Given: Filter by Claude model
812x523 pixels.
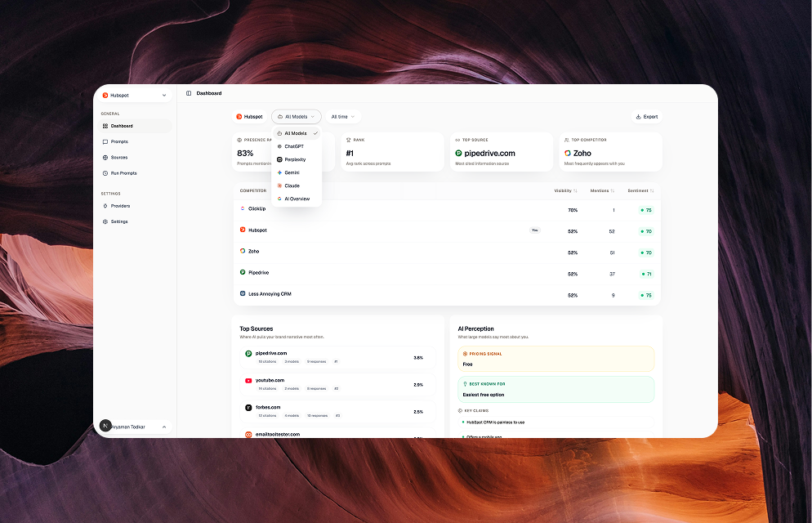Looking at the screenshot, I should [297, 186].
